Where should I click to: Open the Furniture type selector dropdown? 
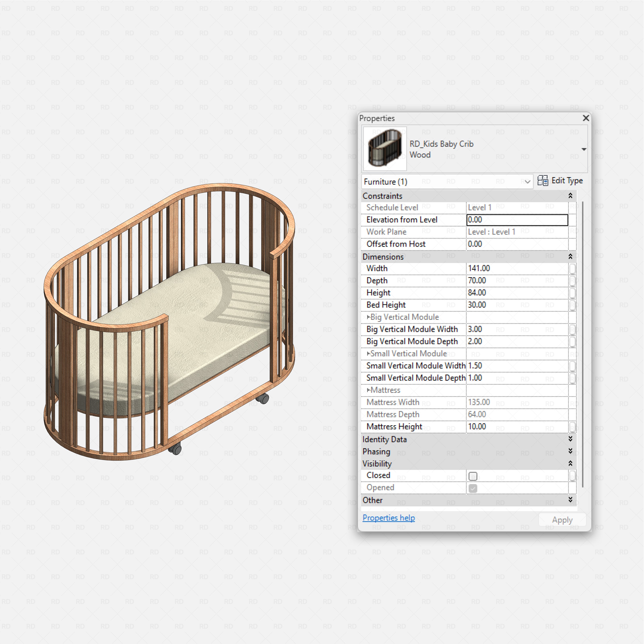[x=528, y=182]
